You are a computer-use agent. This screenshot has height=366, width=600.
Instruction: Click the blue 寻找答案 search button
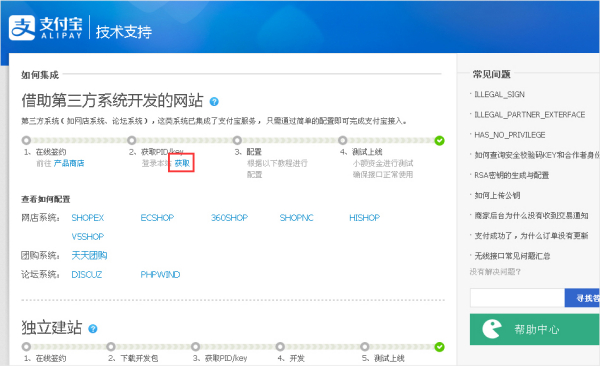tap(582, 298)
